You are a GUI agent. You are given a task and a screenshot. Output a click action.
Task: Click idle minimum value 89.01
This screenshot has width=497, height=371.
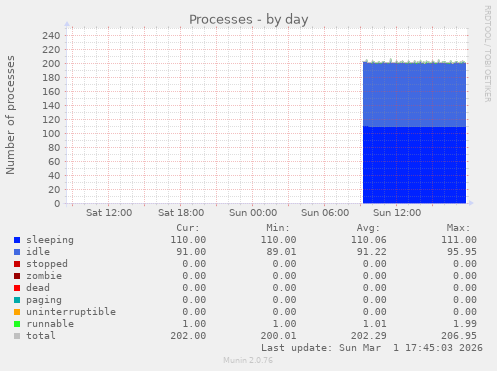click(x=281, y=252)
